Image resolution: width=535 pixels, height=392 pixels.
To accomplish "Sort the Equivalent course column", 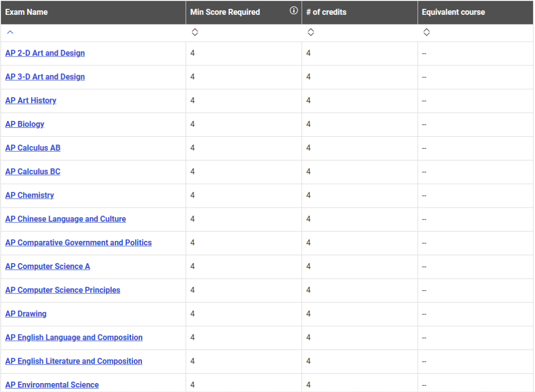I will pos(427,32).
